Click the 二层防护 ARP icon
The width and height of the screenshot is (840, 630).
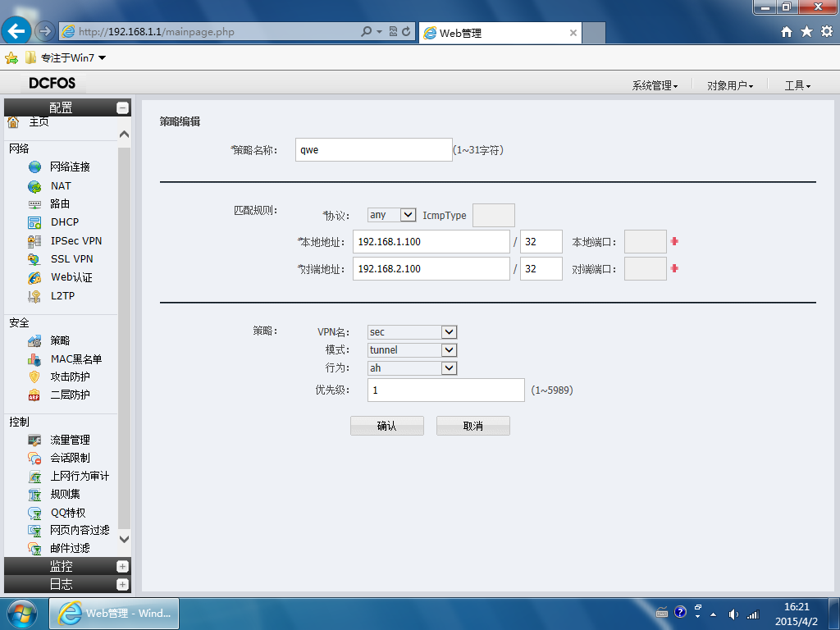(34, 395)
